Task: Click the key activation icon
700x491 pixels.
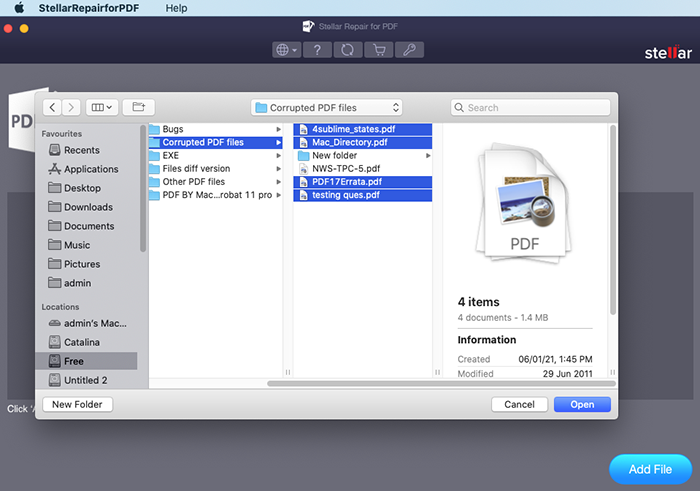Action: (409, 49)
